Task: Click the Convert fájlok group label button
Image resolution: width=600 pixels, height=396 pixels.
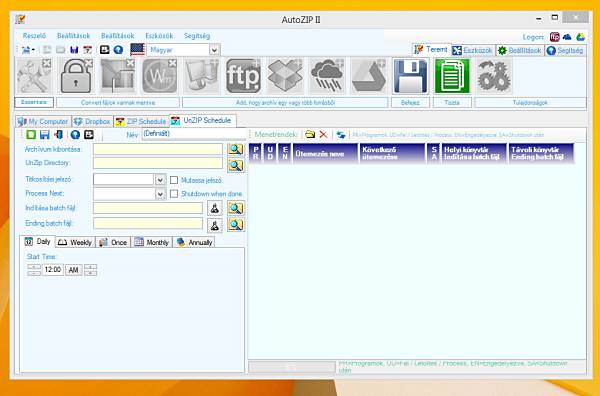Action: pyautogui.click(x=118, y=103)
